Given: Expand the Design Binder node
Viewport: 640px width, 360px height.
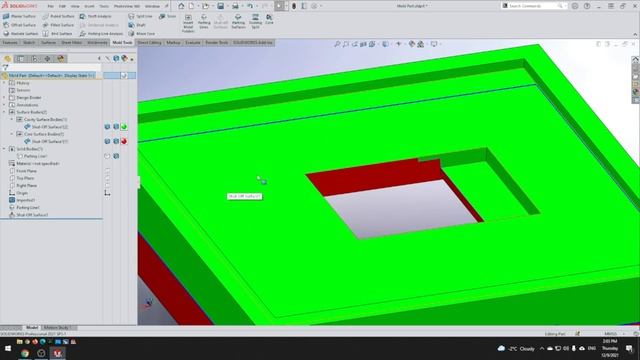Looking at the screenshot, I should click(x=4, y=98).
